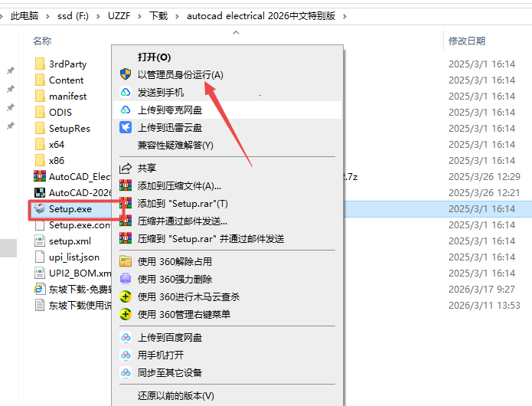
Task: Choose 还原以前的版本(V) option
Action: pyautogui.click(x=175, y=396)
